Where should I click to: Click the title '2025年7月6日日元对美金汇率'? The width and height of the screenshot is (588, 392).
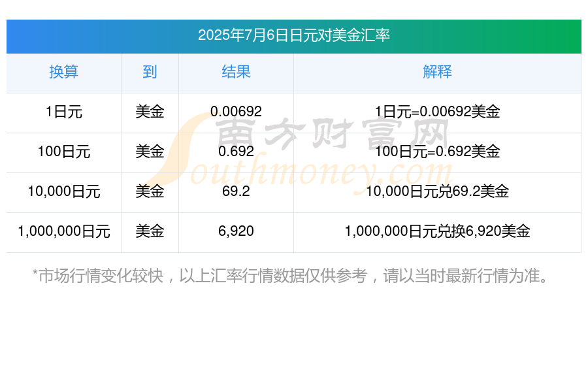pos(293,35)
